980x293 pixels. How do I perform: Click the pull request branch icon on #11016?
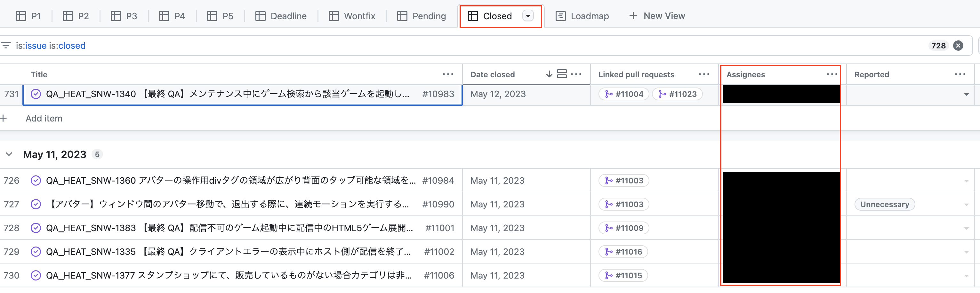click(609, 251)
